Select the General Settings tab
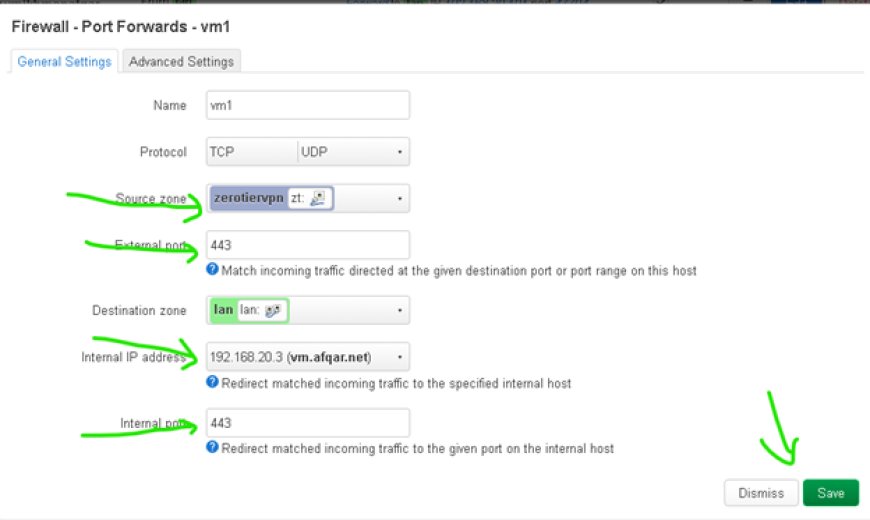Viewport: 870px width, 520px height. point(64,62)
